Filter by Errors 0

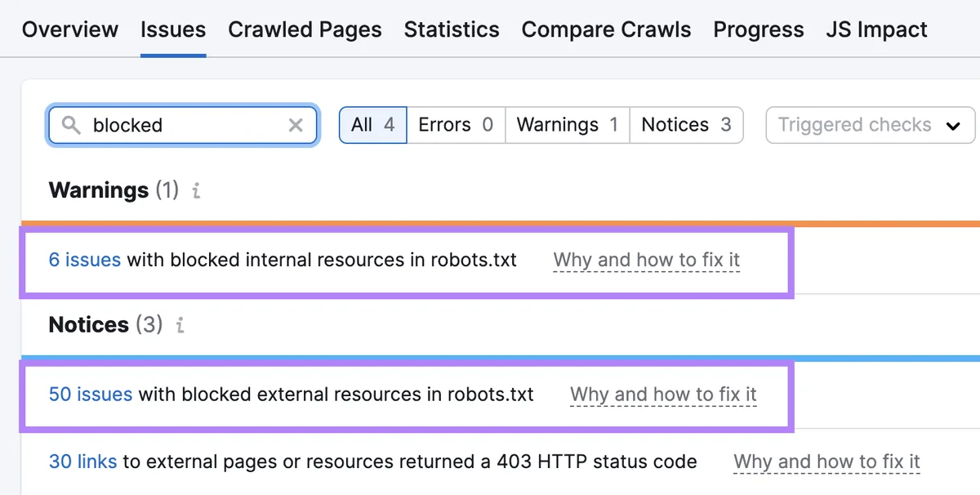456,125
